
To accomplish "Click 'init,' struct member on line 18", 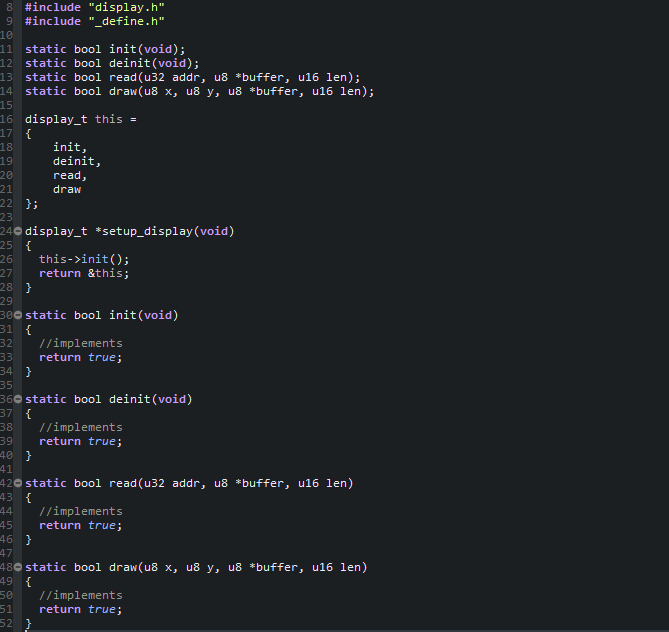I will tap(70, 147).
